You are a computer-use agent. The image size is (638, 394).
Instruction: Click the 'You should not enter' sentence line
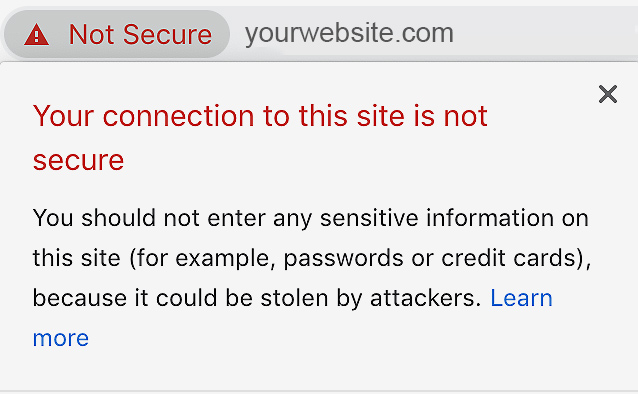(x=310, y=218)
